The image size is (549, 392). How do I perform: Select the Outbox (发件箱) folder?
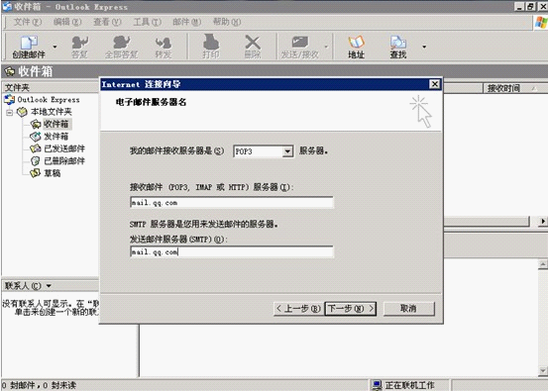[x=56, y=137]
